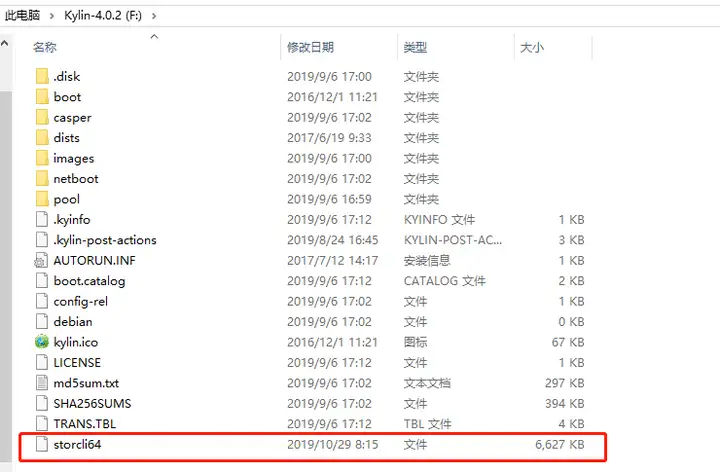The height and width of the screenshot is (472, 720).
Task: Expand the 此电脑 breadcrumb chevron
Action: 52,16
